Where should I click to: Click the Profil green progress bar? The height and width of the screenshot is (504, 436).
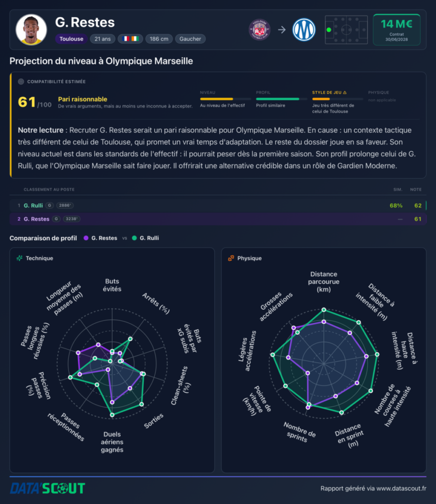click(281, 99)
